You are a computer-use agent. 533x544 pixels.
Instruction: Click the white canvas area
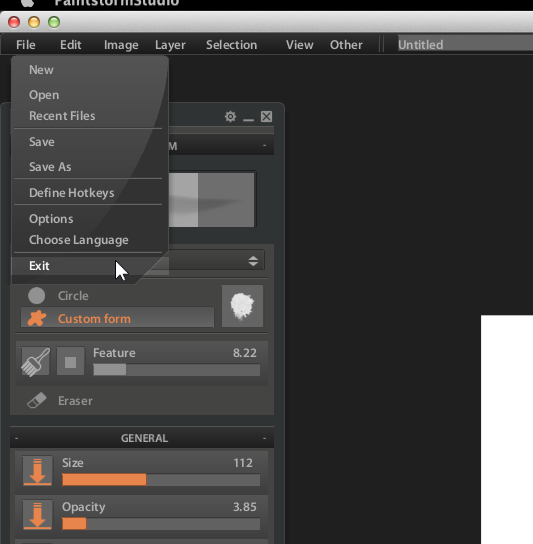(507, 430)
